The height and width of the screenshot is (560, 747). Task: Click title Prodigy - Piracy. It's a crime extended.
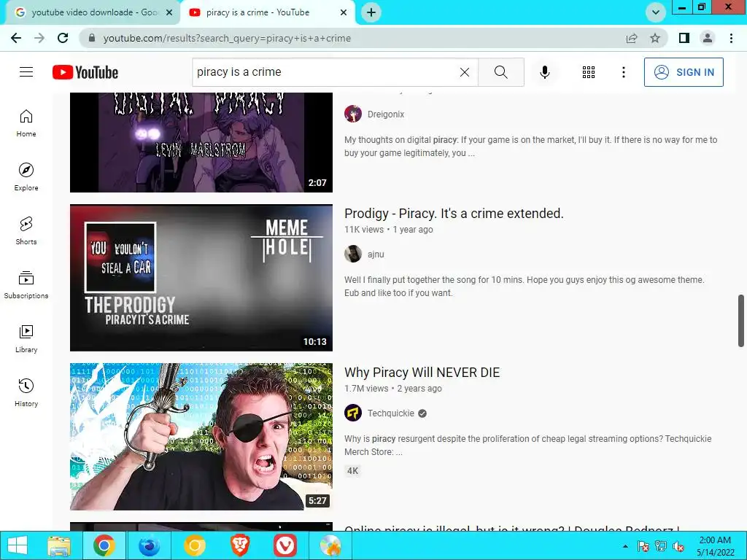click(x=454, y=214)
